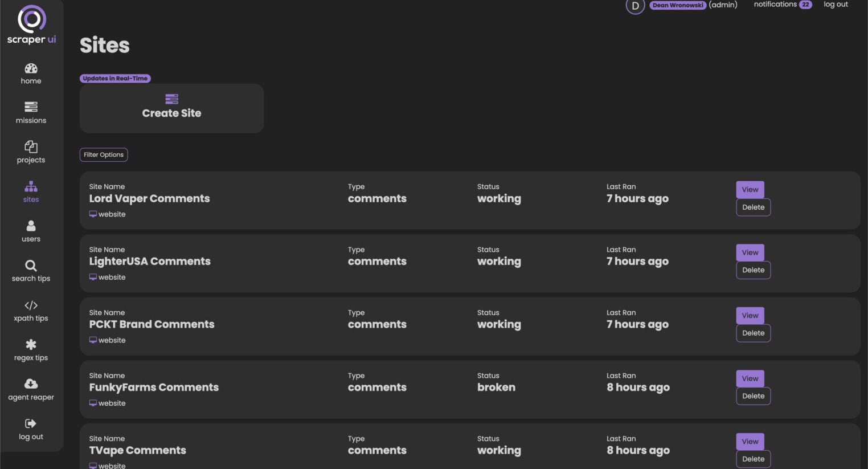Open users person icon in sidebar
This screenshot has height=469, width=868.
pyautogui.click(x=31, y=226)
